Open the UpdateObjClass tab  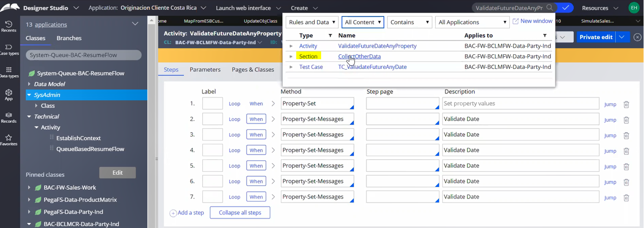260,21
